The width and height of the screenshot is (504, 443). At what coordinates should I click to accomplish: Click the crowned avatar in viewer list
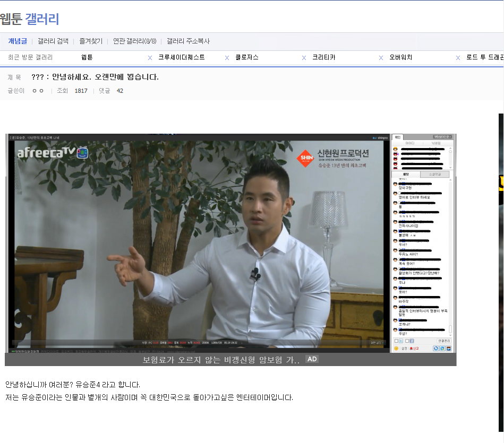[395, 149]
